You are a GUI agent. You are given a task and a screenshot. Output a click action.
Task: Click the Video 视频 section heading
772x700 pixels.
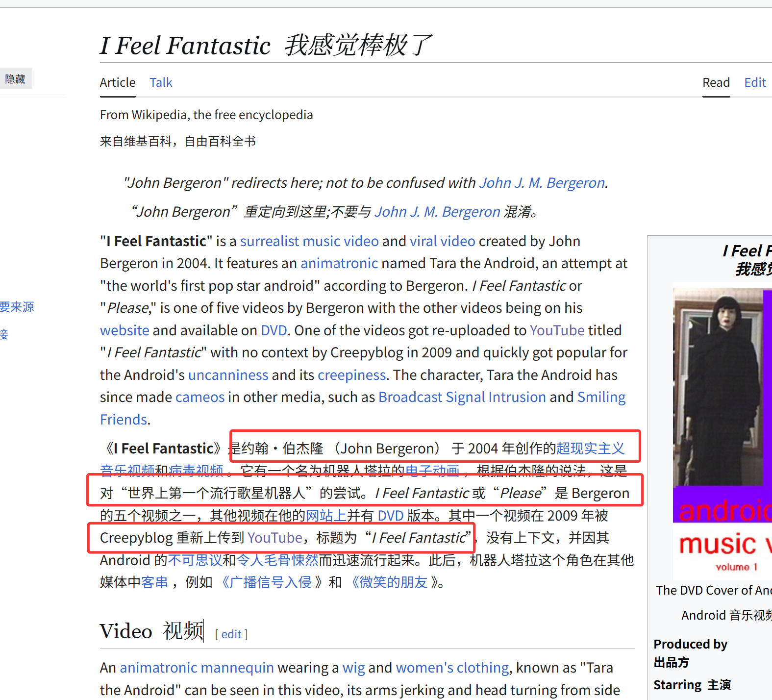(x=151, y=631)
